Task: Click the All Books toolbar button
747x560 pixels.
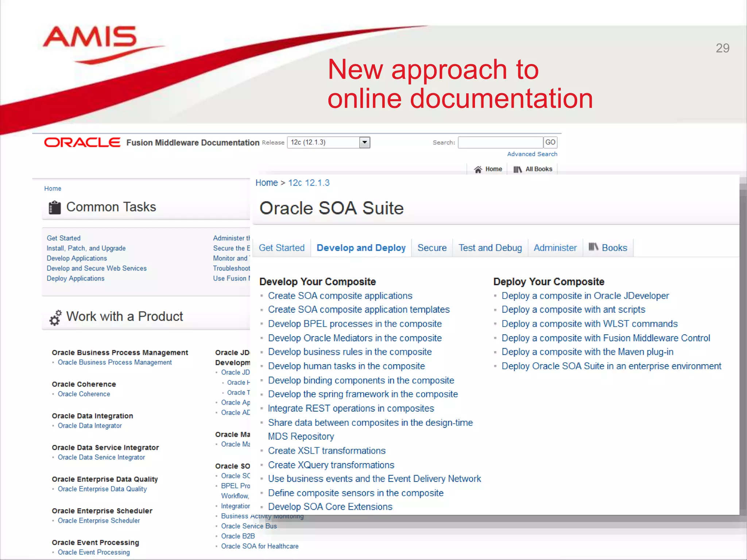Action: 533,169
